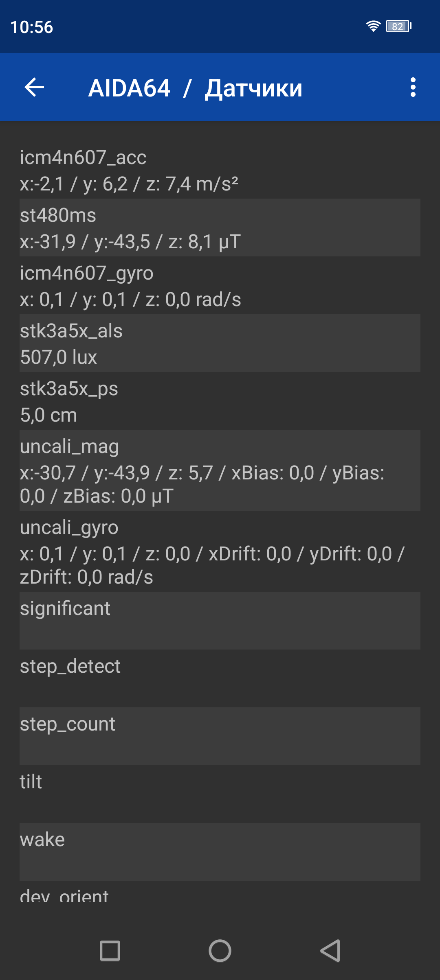Select the st480ms magnetometer row
Viewport: 440px width, 980px height.
pyautogui.click(x=220, y=228)
